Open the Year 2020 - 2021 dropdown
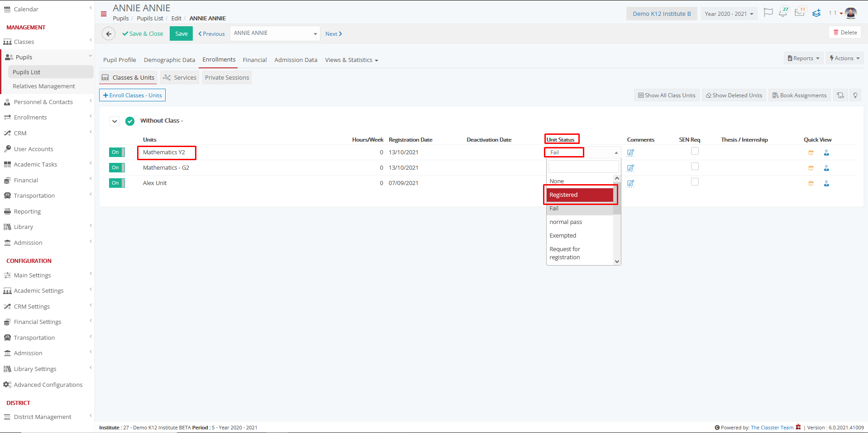Viewport: 868px width, 433px height. tap(729, 14)
